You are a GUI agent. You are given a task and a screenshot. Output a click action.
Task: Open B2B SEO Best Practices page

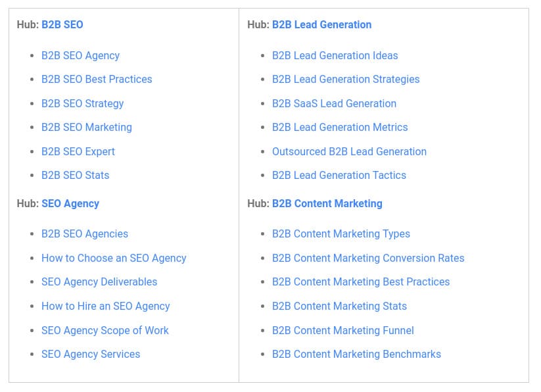click(x=97, y=79)
